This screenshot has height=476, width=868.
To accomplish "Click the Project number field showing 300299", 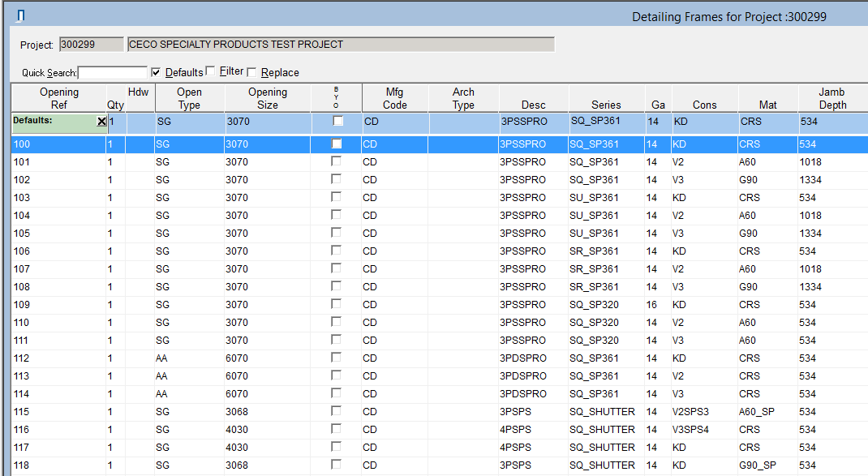I will 91,45.
